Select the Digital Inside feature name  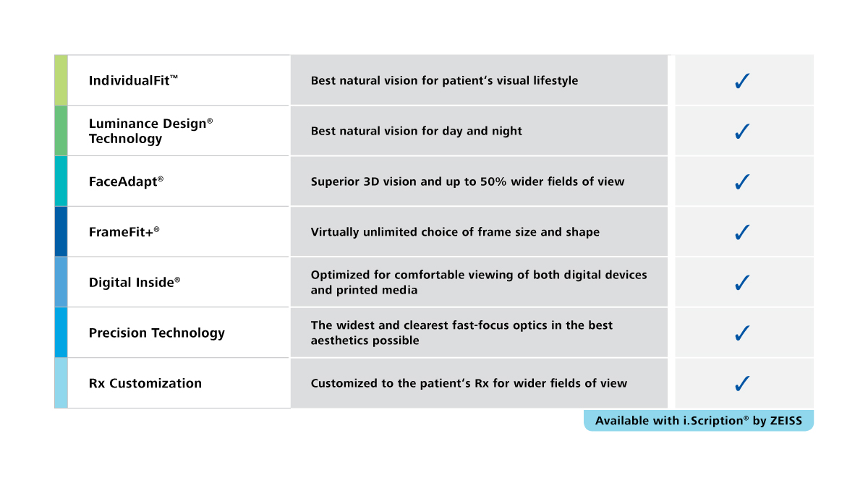135,283
